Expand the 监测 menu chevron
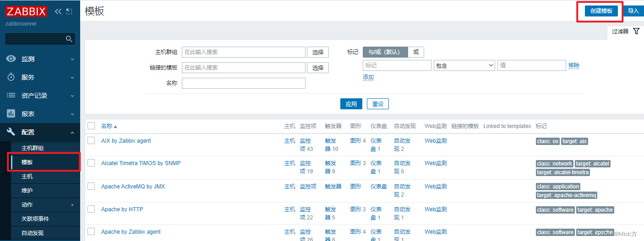 pos(72,59)
